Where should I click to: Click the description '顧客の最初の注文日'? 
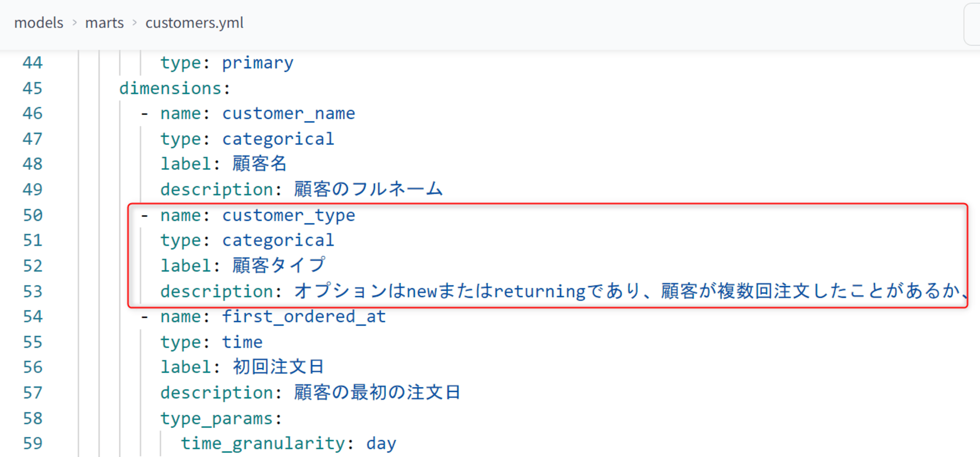[x=377, y=392]
